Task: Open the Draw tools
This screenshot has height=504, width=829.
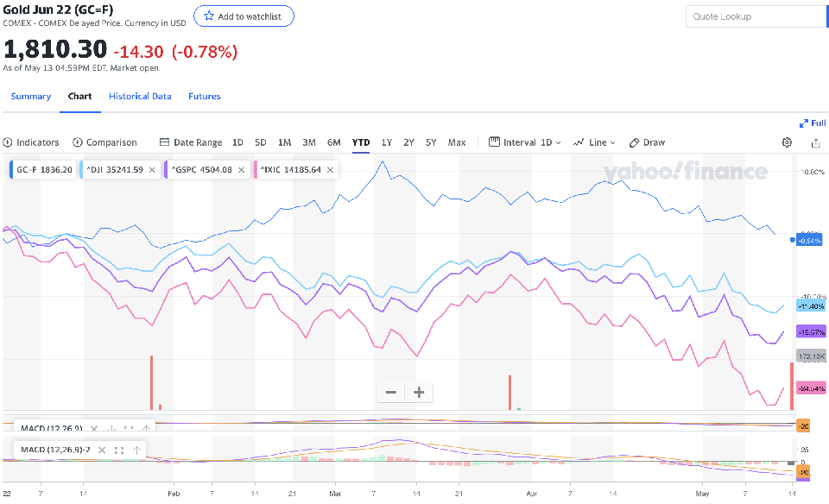Action: point(648,142)
